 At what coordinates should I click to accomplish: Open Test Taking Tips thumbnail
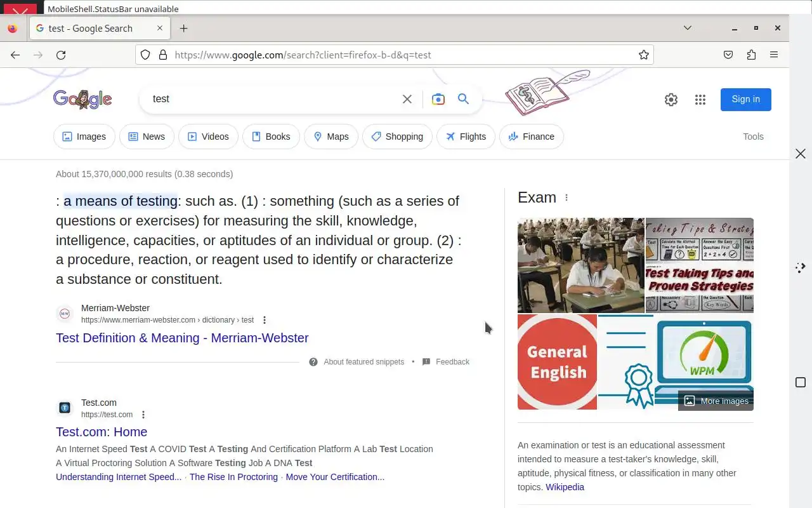[x=700, y=265]
